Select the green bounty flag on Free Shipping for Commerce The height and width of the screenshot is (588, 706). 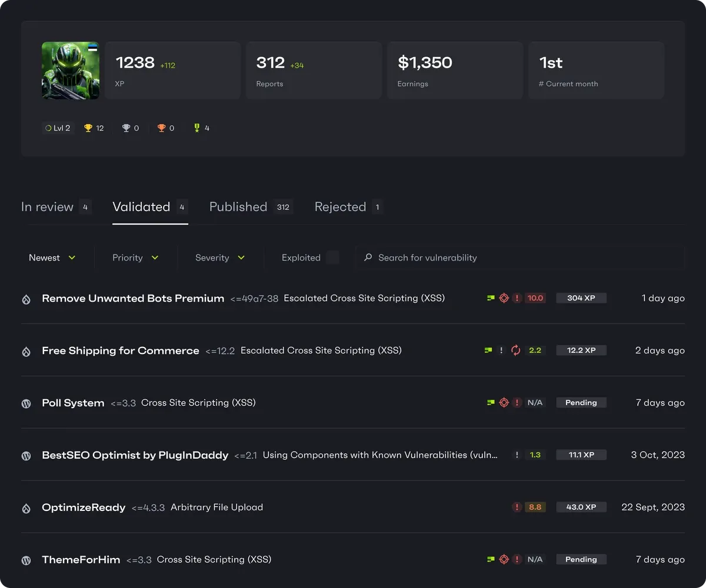pos(488,350)
